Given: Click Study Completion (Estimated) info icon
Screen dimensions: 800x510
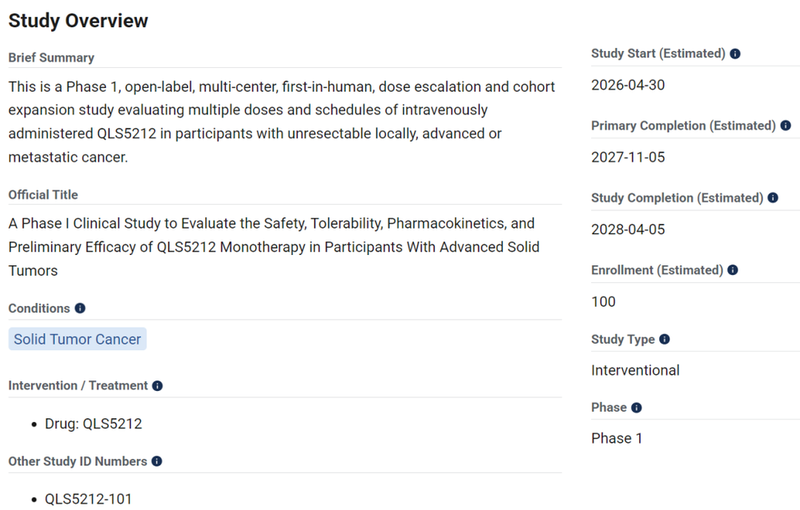Looking at the screenshot, I should point(773,198).
